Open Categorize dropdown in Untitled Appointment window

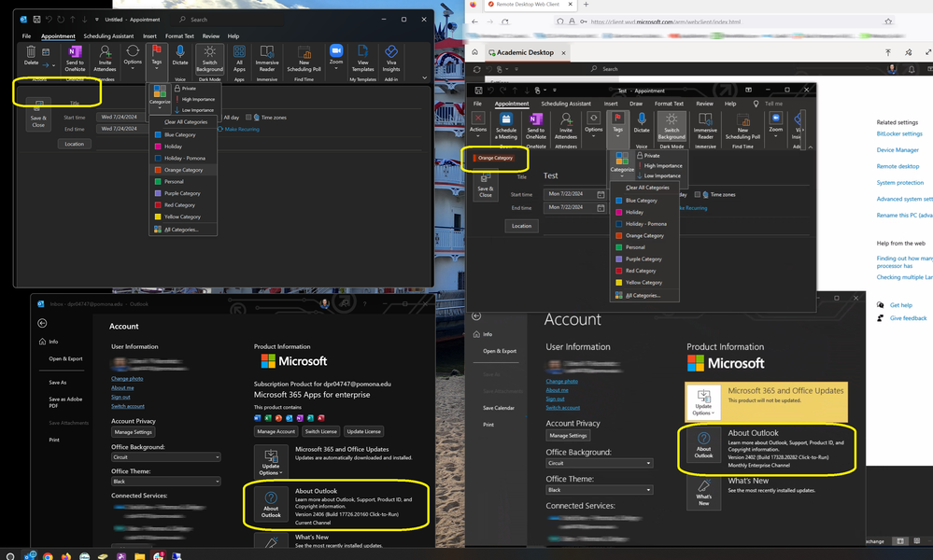160,97
